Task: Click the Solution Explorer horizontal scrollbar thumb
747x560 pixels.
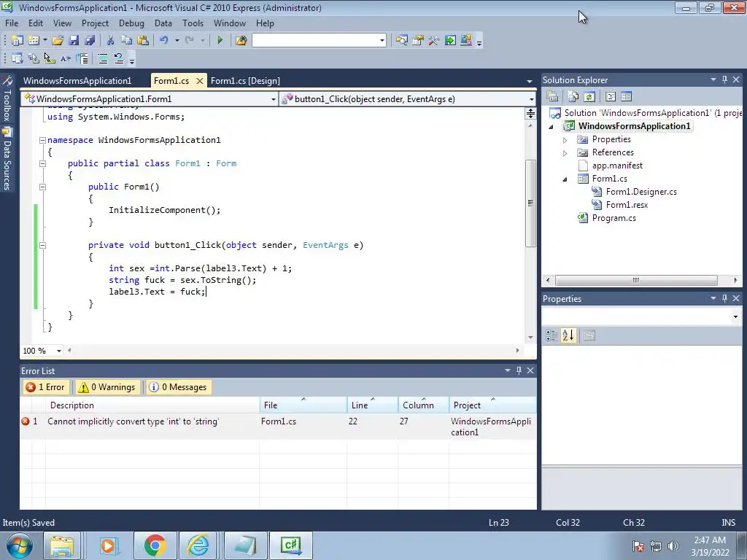Action: point(636,280)
